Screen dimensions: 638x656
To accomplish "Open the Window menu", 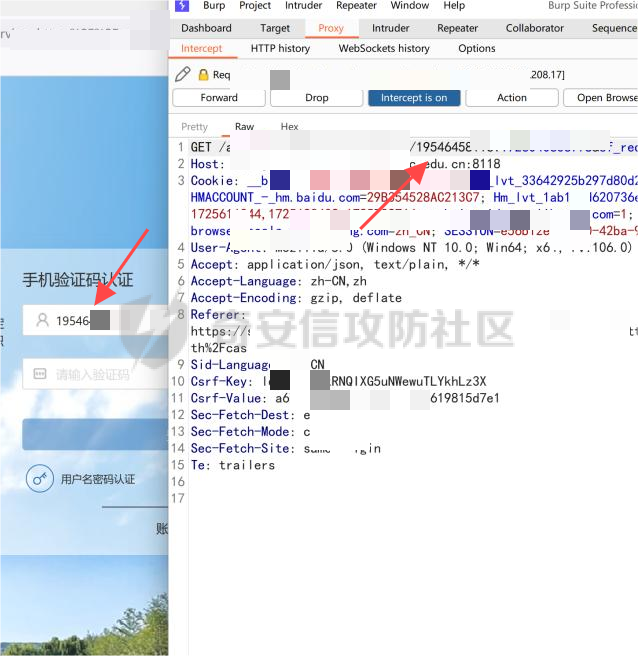I will [x=410, y=5].
